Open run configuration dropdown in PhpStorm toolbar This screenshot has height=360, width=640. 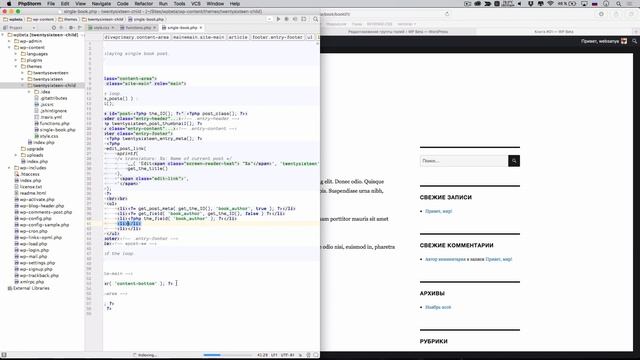269,19
